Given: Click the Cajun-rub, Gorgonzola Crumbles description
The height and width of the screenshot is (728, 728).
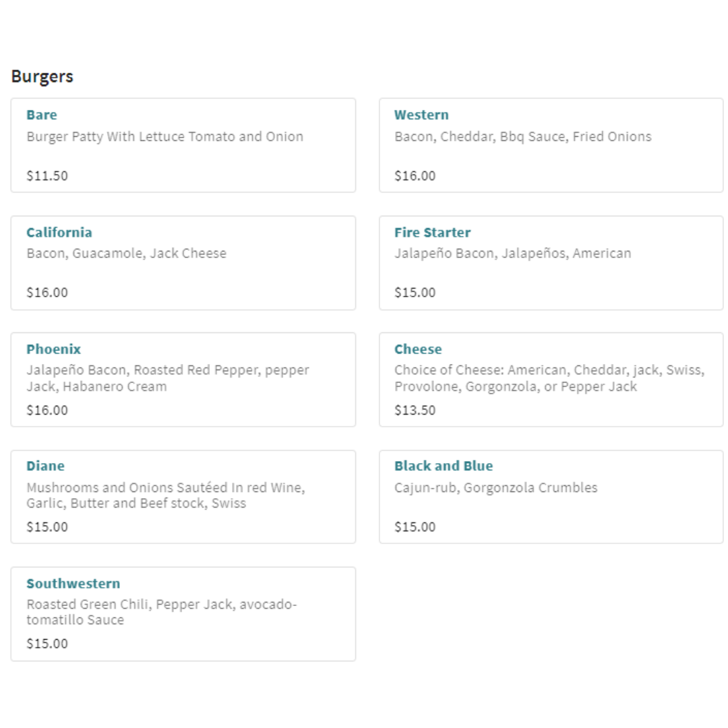Looking at the screenshot, I should 495,487.
